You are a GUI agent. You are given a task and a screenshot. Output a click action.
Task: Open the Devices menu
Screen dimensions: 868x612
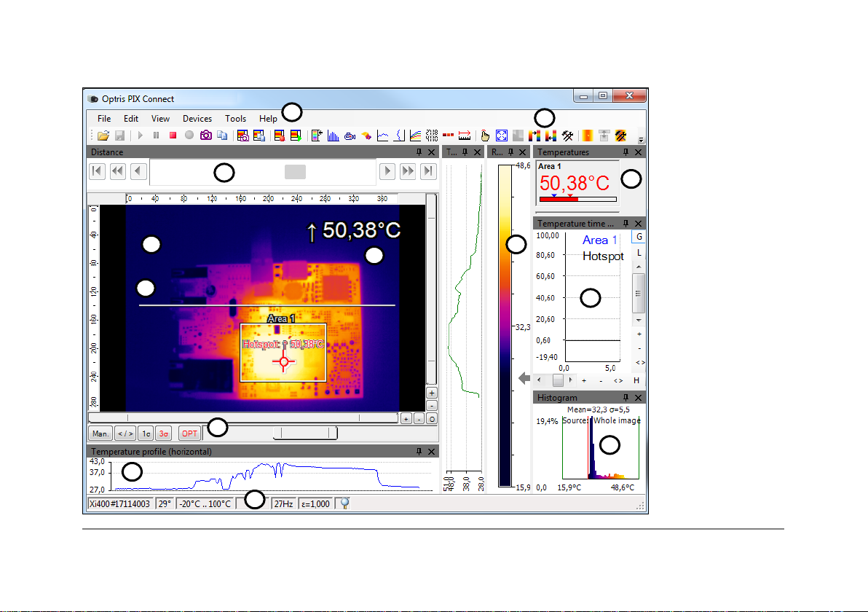point(197,119)
